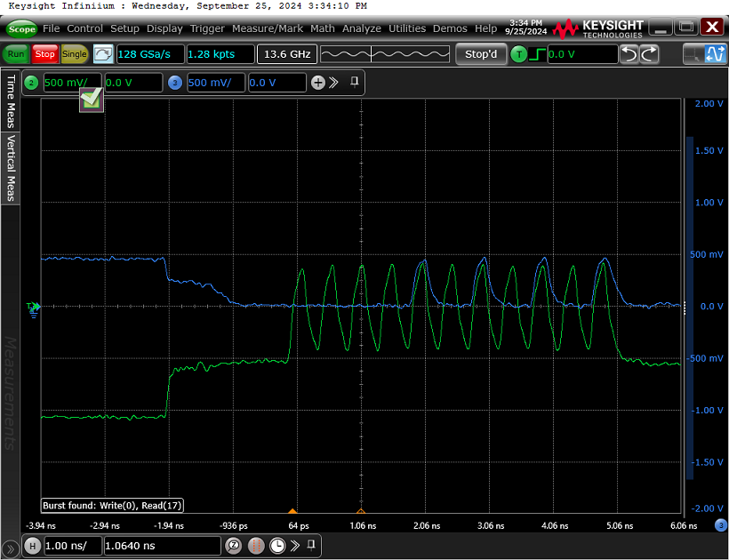Click the redo arrow icon
The width and height of the screenshot is (729, 560).
point(649,54)
